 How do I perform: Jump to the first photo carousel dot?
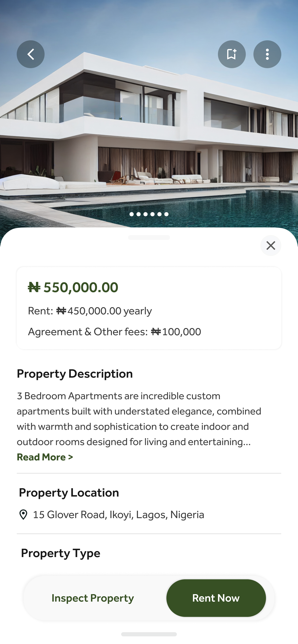pyautogui.click(x=132, y=214)
